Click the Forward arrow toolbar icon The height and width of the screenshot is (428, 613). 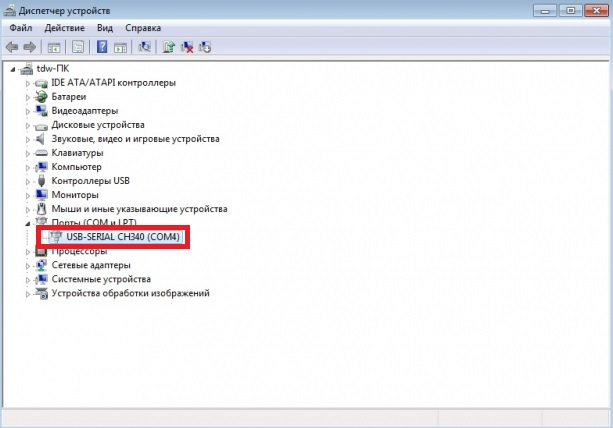tap(29, 47)
